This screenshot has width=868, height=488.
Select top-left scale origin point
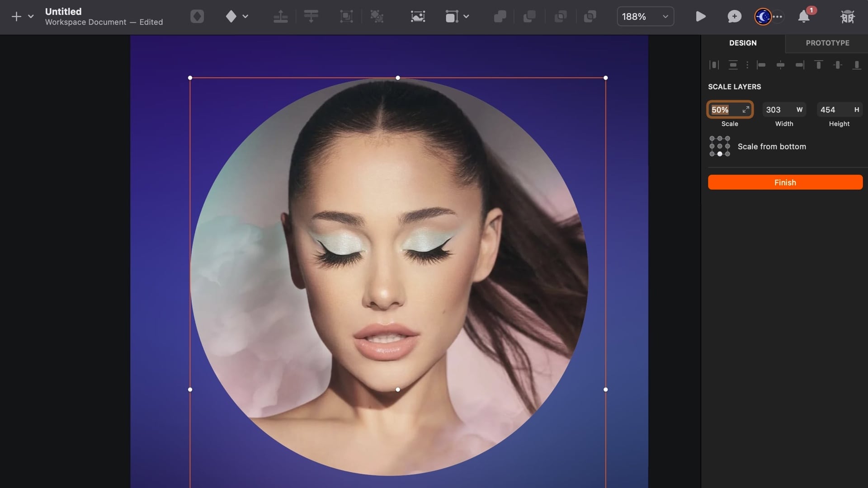pyautogui.click(x=712, y=139)
